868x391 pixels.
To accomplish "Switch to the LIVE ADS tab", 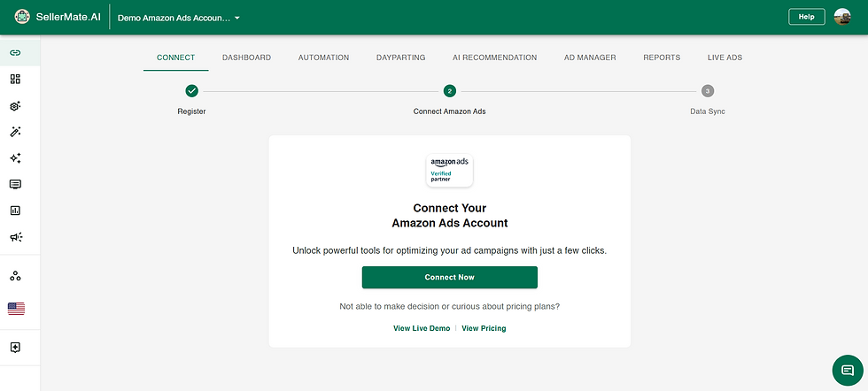I will click(725, 57).
